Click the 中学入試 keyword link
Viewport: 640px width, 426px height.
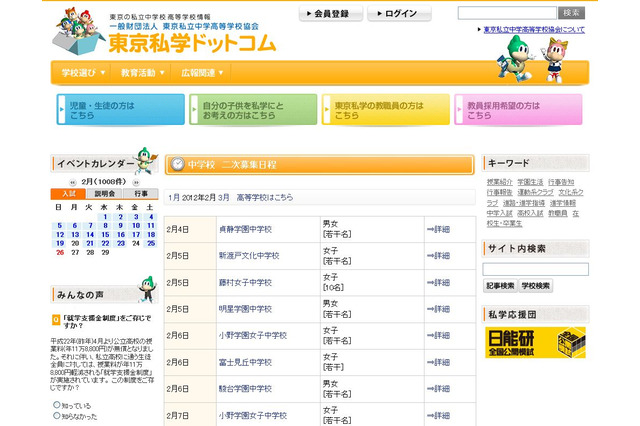coord(500,213)
